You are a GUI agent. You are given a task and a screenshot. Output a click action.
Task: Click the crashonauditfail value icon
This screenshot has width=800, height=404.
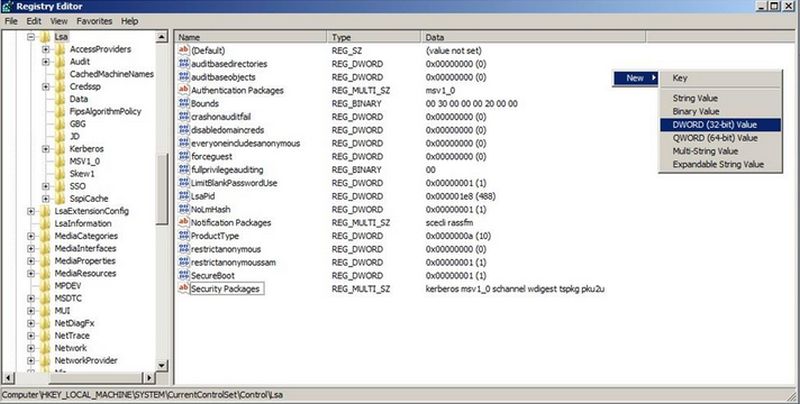click(x=184, y=117)
